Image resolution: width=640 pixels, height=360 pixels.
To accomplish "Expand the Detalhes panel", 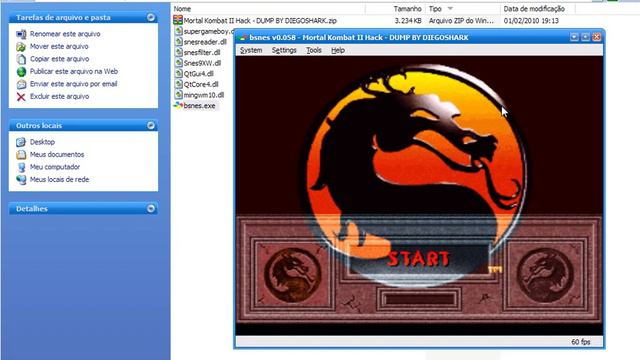I will (151, 209).
